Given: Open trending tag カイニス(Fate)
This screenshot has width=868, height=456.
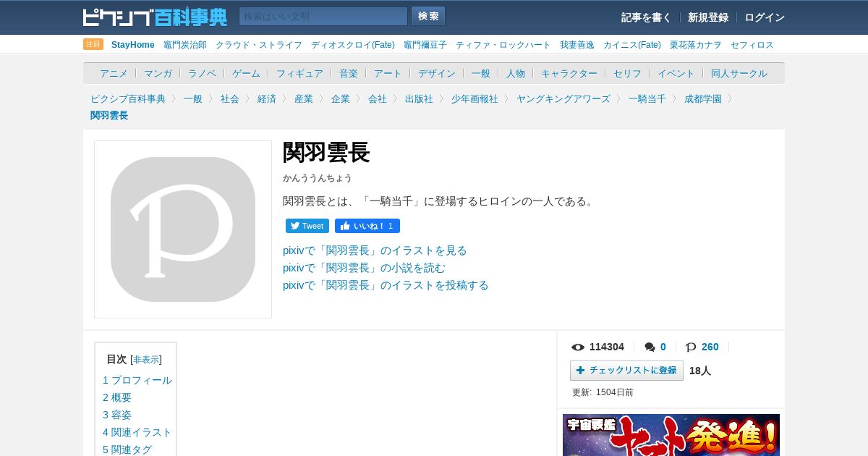Looking at the screenshot, I should pos(632,45).
